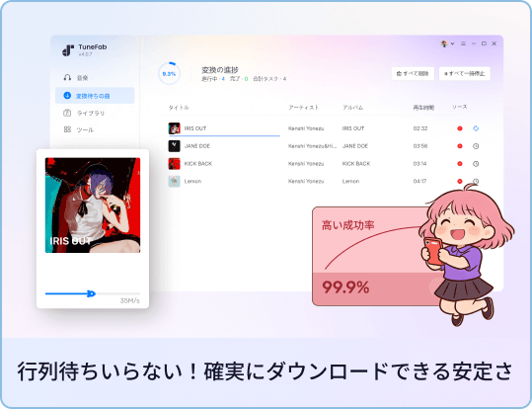Click the 99.9% success rate value
This screenshot has width=532, height=409.
point(345,287)
